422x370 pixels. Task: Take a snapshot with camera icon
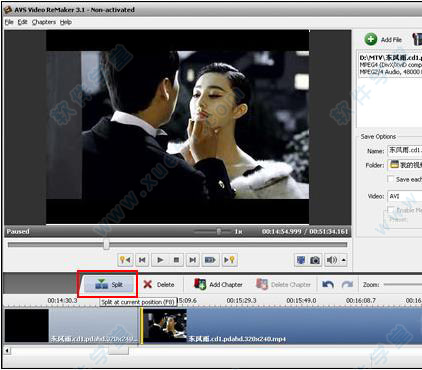[x=315, y=260]
